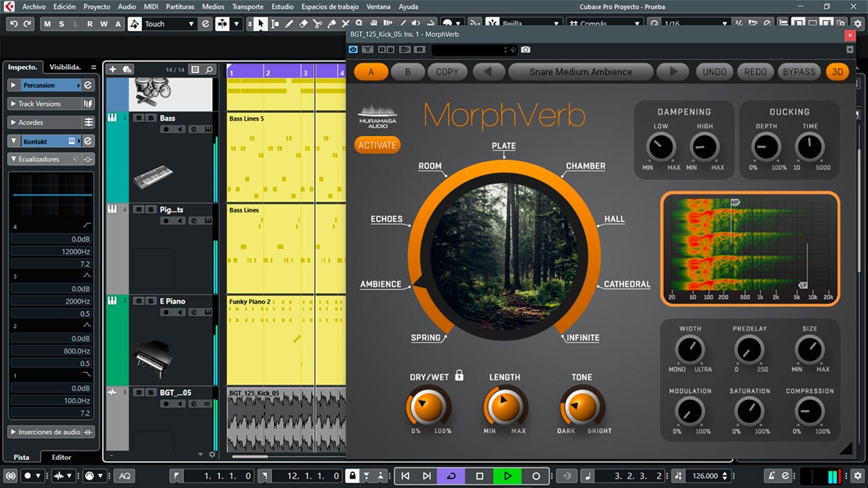Expand the Percussion inspector section
The width and height of the screenshot is (868, 488).
pyautogui.click(x=14, y=85)
